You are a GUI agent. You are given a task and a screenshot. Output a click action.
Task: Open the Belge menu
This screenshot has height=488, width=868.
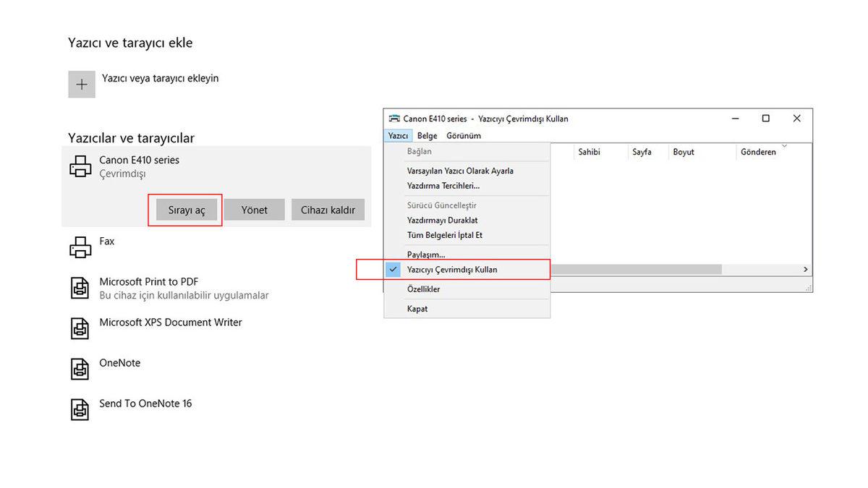(427, 136)
